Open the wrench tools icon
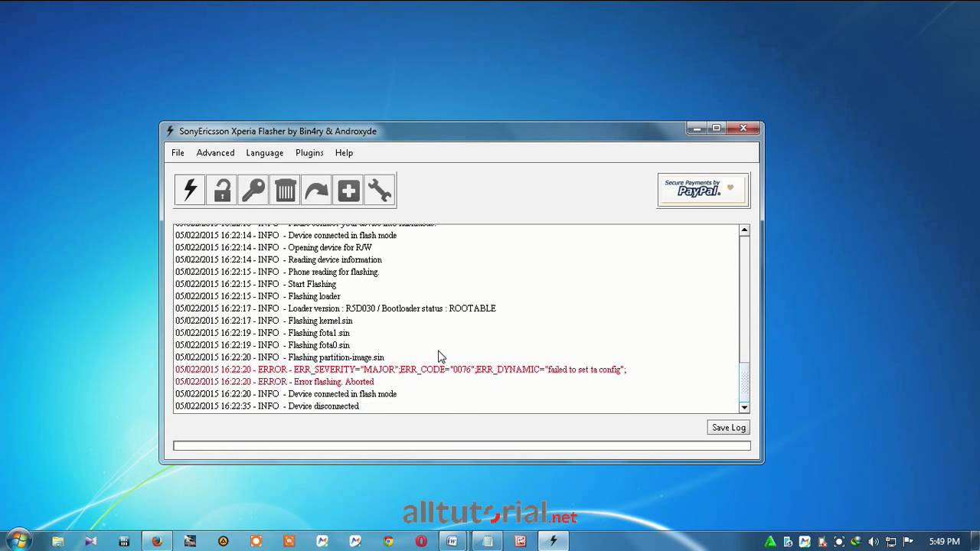This screenshot has width=980, height=551. coord(380,190)
